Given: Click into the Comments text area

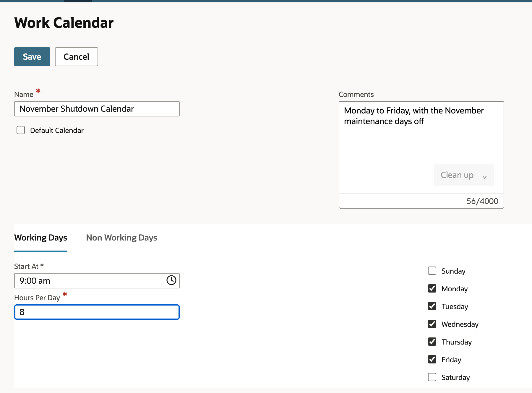Looking at the screenshot, I should pyautogui.click(x=421, y=136).
